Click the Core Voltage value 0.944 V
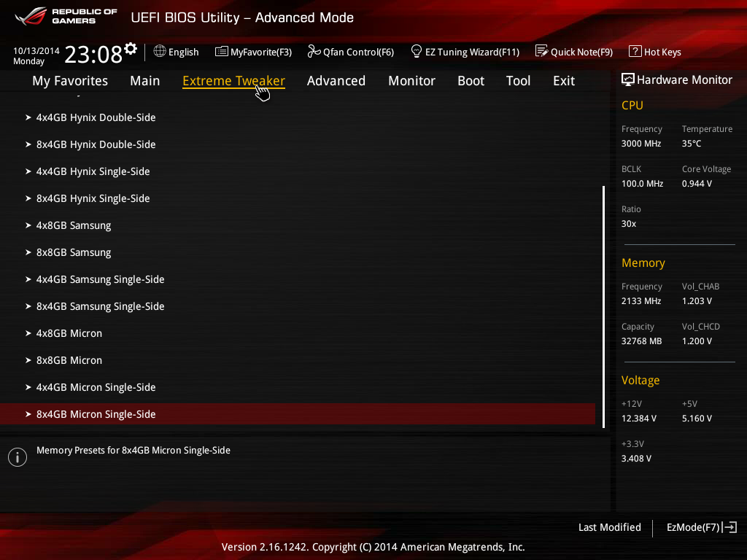Viewport: 747px width, 560px height. click(697, 183)
